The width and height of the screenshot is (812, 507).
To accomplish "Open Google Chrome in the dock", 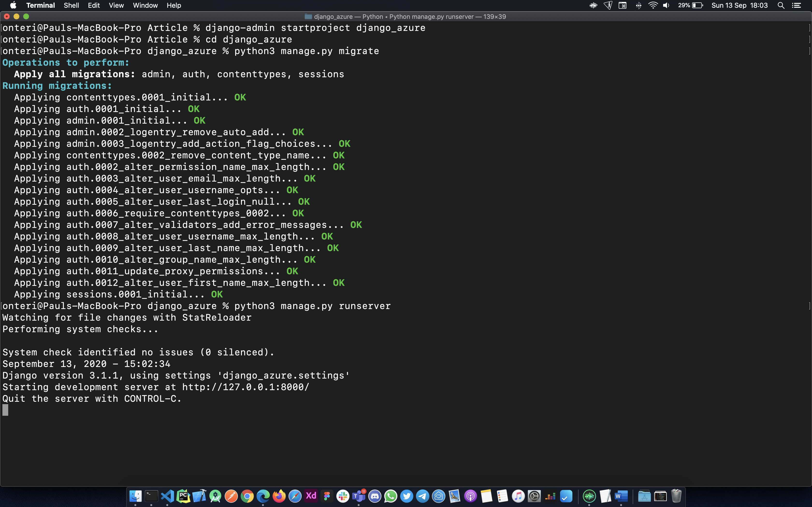I will pyautogui.click(x=247, y=496).
